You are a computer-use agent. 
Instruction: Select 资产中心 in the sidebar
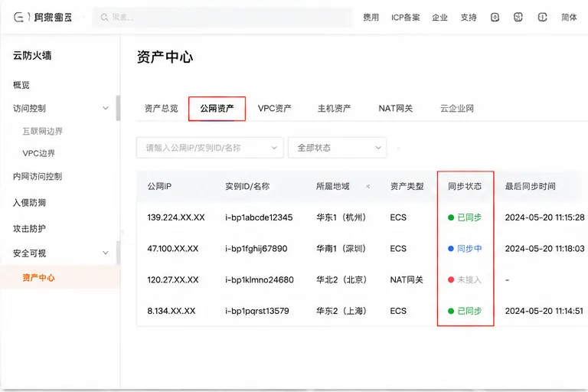[38, 278]
